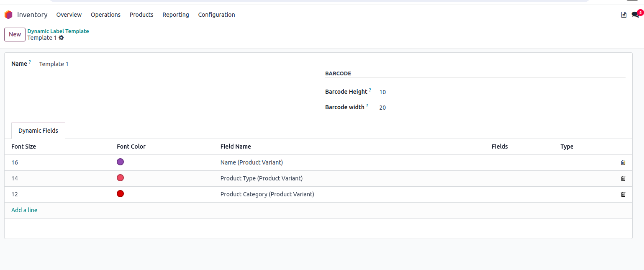Viewport: 644px width, 270px height.
Task: Click the Inventory app logo icon
Action: (8, 15)
